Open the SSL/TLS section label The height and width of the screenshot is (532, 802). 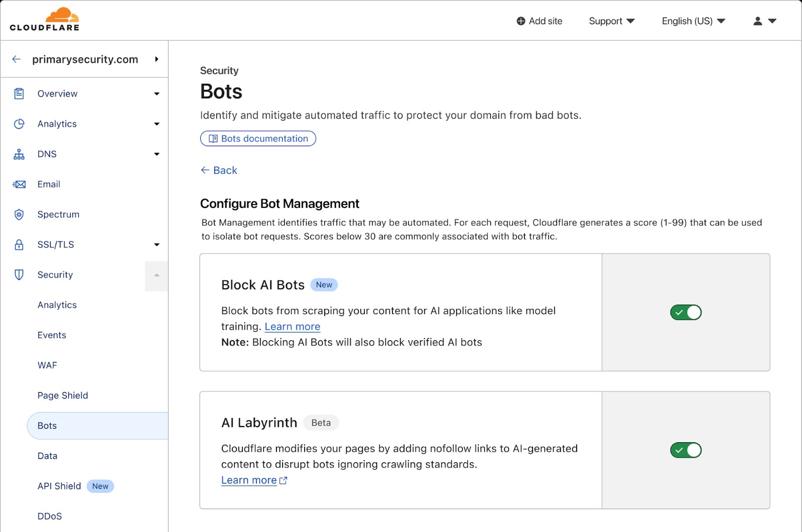[56, 244]
